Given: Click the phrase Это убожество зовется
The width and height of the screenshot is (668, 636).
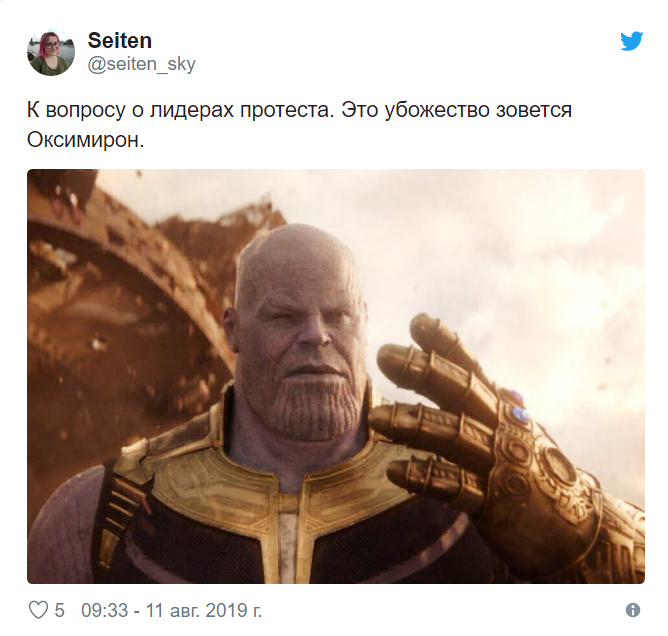Looking at the screenshot, I should point(457,110).
